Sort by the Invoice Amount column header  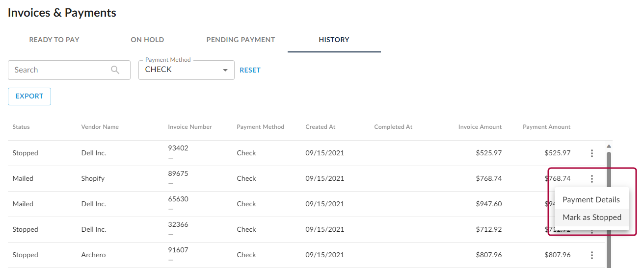click(480, 127)
